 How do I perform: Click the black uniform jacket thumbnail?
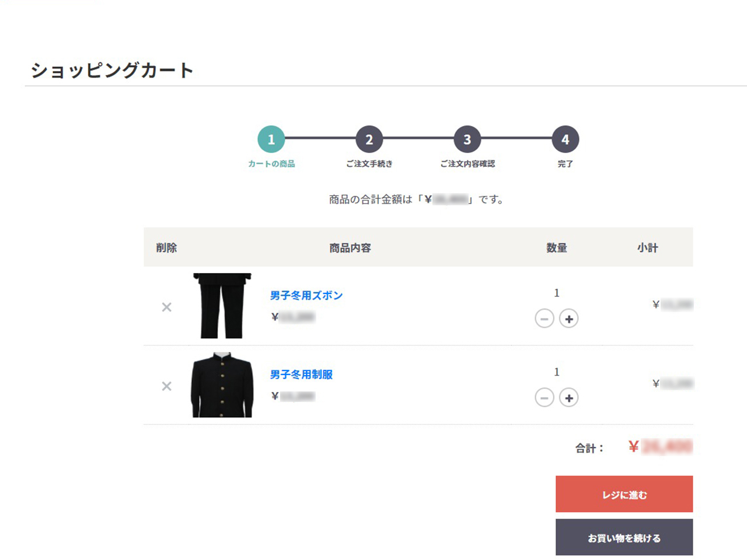222,385
